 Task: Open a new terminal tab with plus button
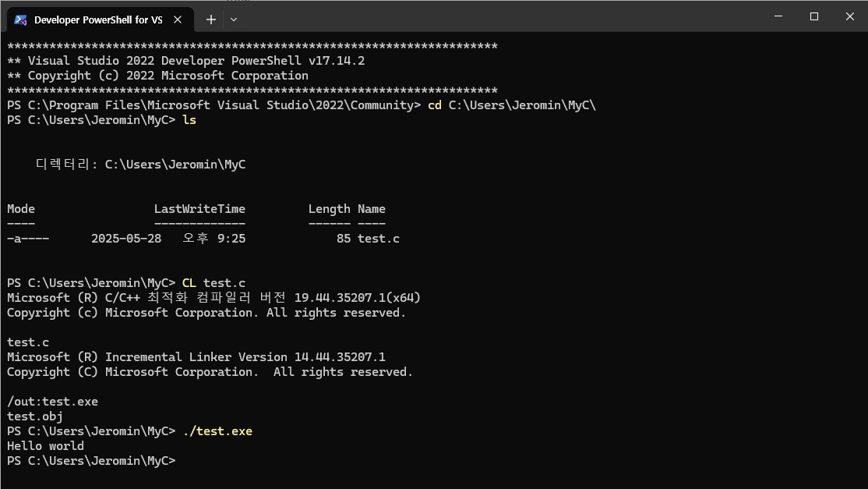pyautogui.click(x=211, y=20)
